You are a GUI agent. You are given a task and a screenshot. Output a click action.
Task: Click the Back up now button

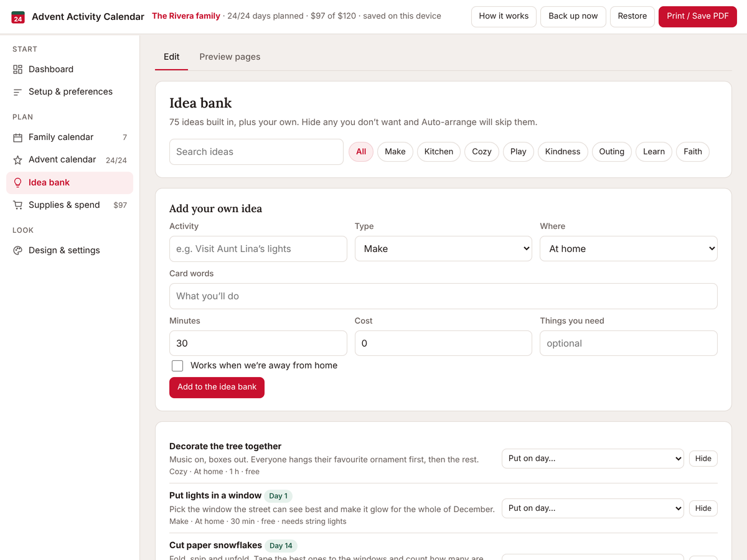coord(573,16)
